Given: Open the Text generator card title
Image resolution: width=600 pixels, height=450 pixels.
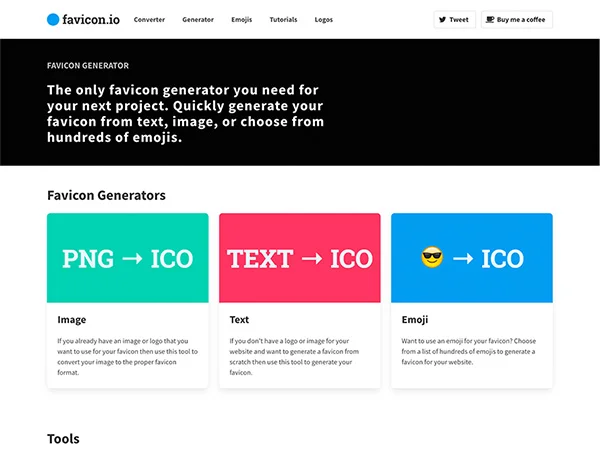Looking at the screenshot, I should (239, 320).
